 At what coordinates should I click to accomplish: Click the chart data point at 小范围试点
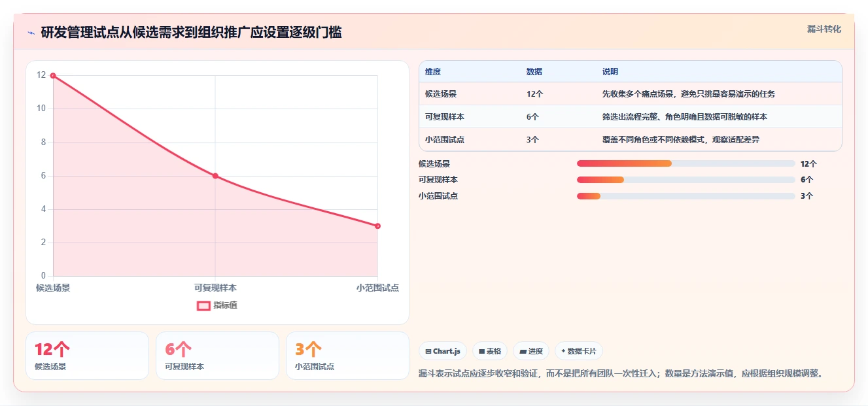377,226
